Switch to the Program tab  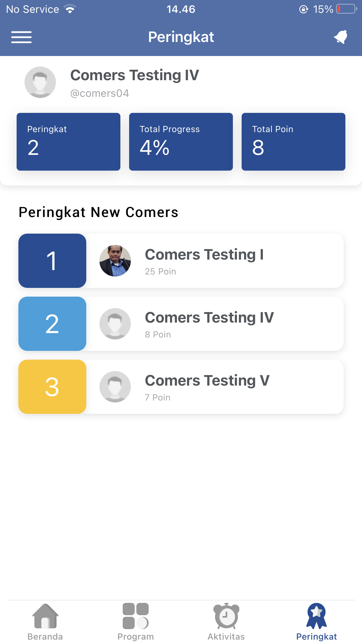[x=136, y=622]
